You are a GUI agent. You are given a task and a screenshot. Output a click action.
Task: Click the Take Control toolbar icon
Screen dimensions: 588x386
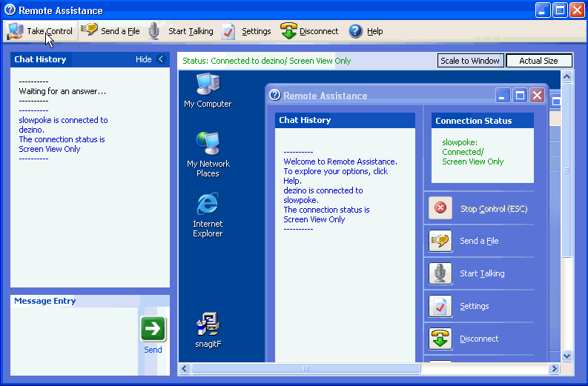click(15, 31)
